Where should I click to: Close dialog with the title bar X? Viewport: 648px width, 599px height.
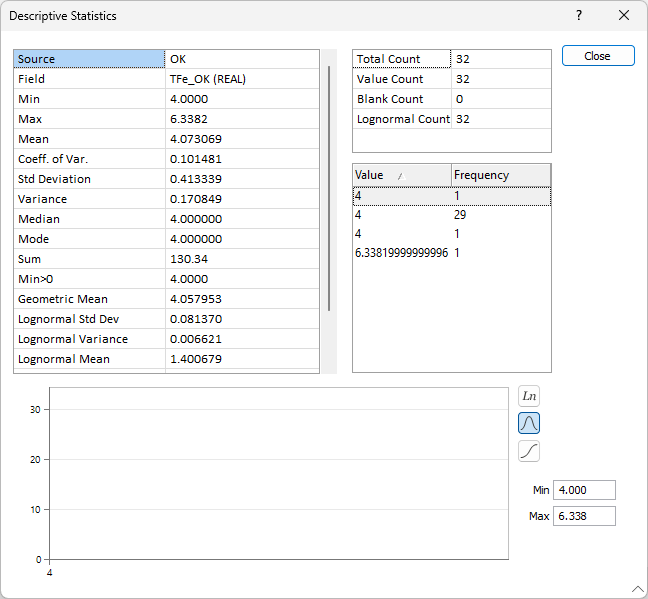(624, 16)
